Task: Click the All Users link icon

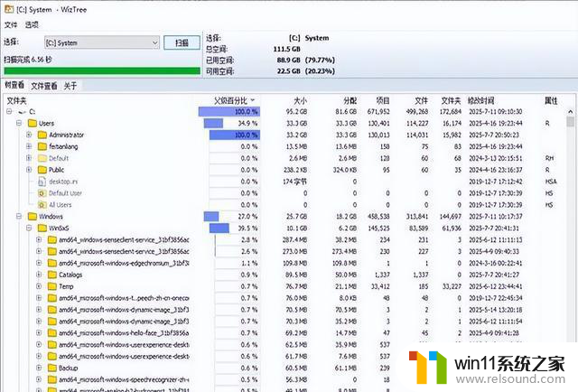Action: pyautogui.click(x=42, y=205)
